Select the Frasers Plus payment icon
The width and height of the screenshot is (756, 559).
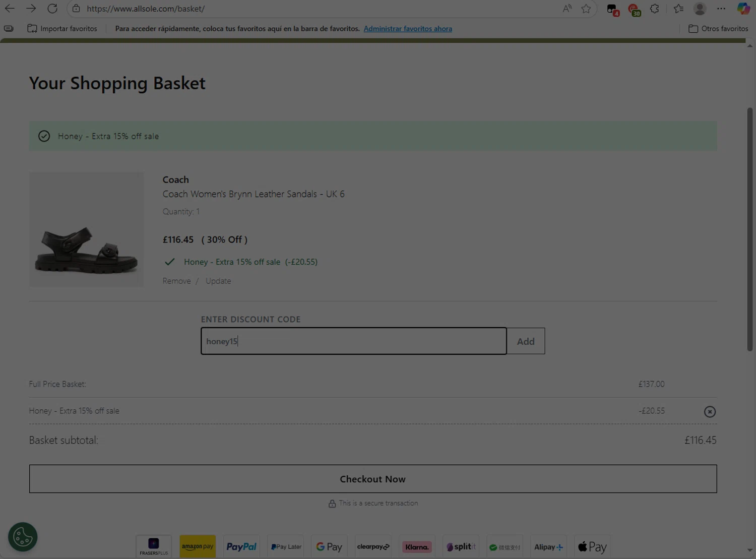point(154,546)
